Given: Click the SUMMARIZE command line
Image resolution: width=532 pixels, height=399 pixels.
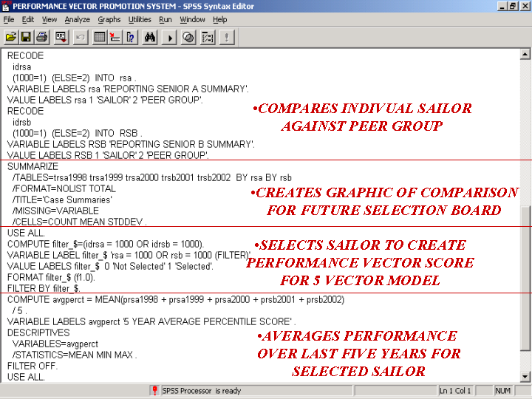Looking at the screenshot, I should coord(33,166).
